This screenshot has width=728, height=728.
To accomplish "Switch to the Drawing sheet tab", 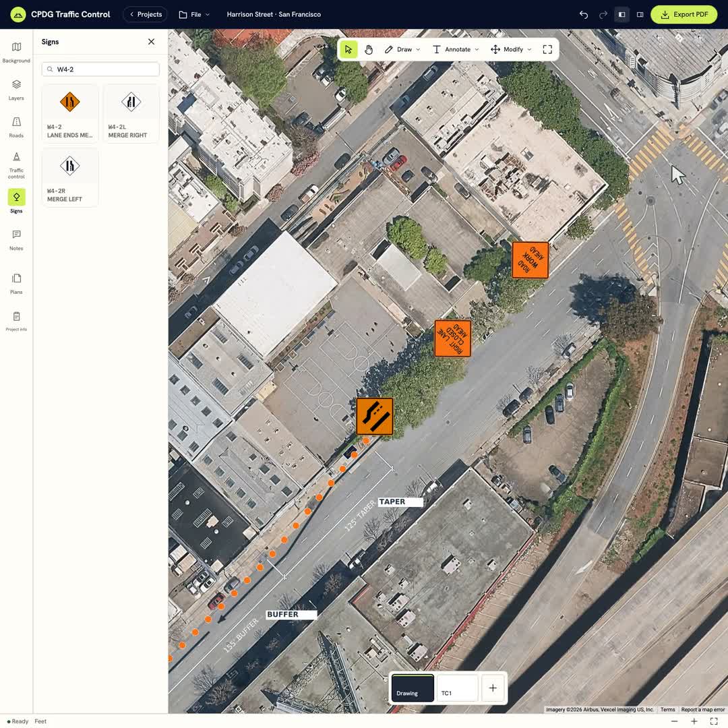I will coord(413,688).
